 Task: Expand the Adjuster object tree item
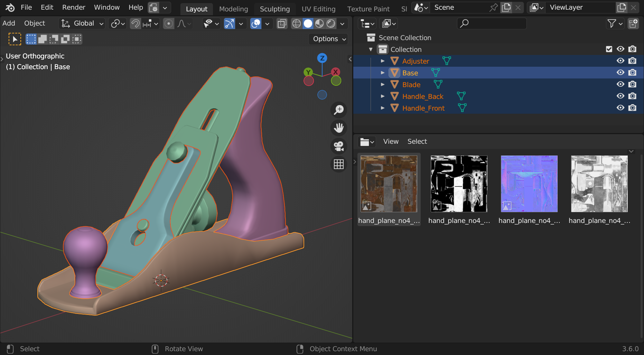coord(383,61)
